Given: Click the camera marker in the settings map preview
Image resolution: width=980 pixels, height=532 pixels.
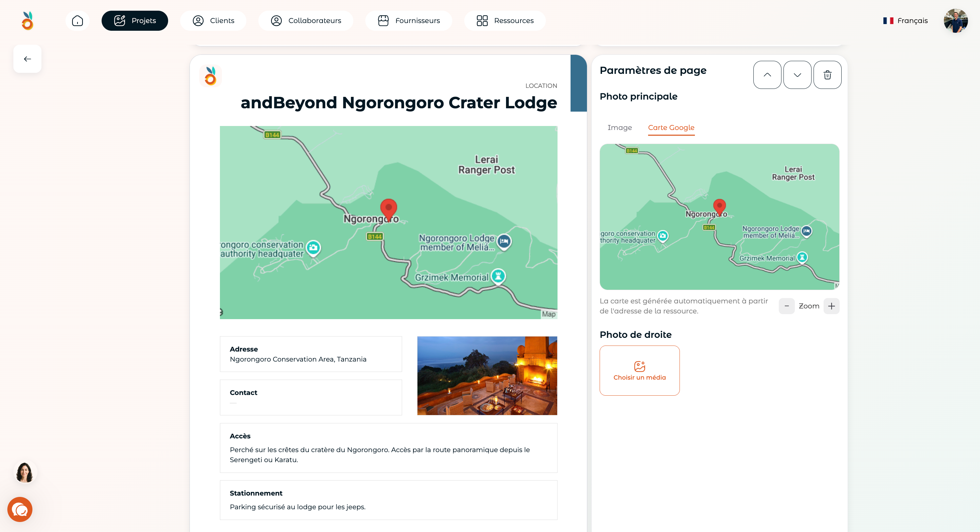Looking at the screenshot, I should 663,236.
